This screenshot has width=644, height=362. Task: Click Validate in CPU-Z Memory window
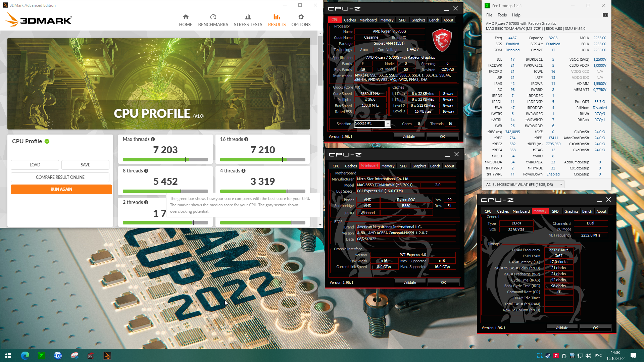pyautogui.click(x=562, y=328)
